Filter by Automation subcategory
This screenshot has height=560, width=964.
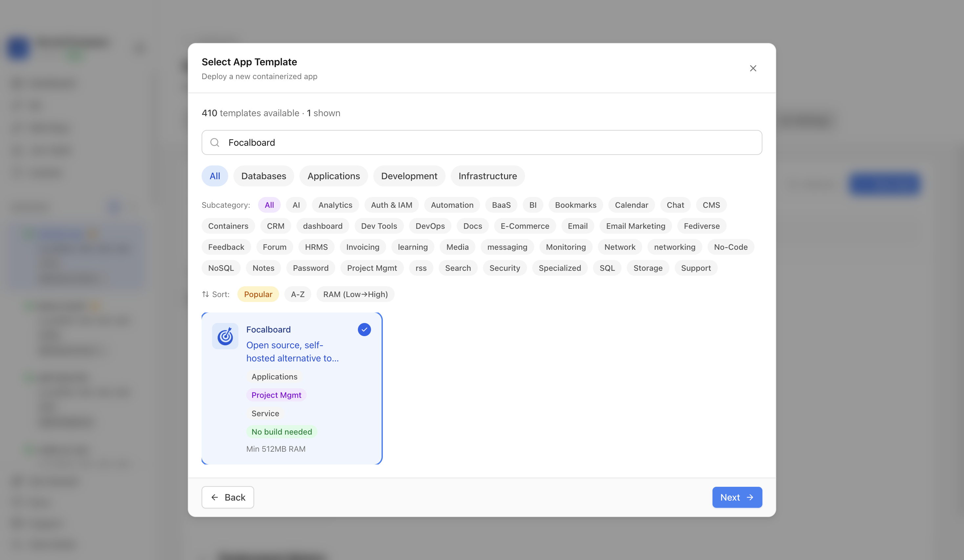[452, 205]
